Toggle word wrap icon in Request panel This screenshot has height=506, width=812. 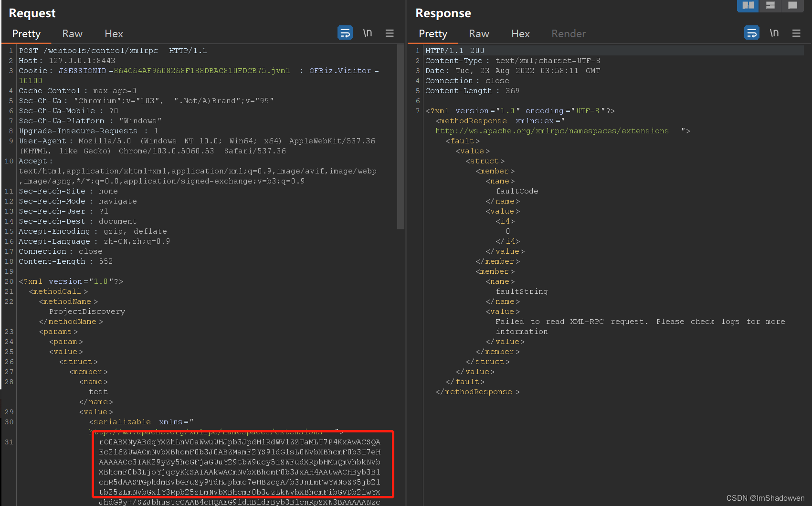[x=345, y=33]
